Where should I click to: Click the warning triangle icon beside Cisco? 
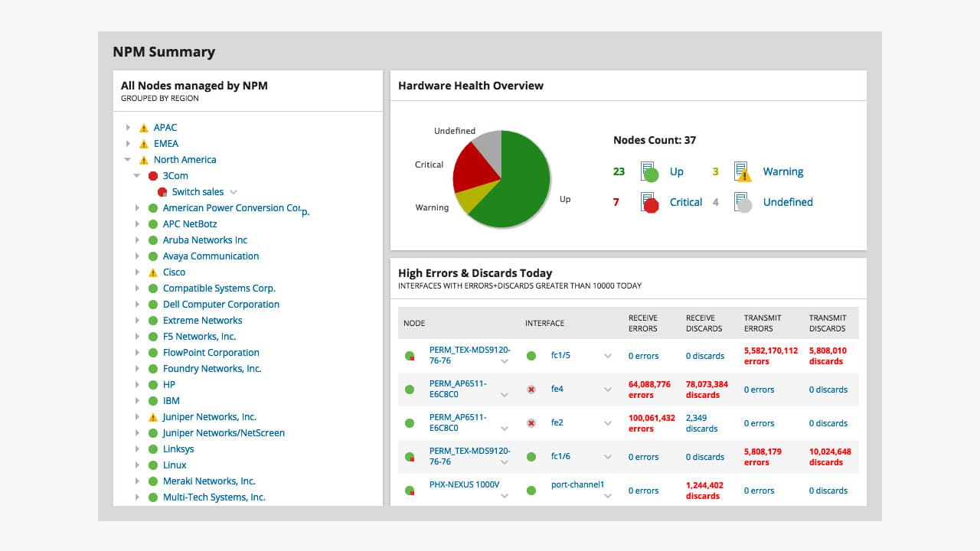point(152,272)
